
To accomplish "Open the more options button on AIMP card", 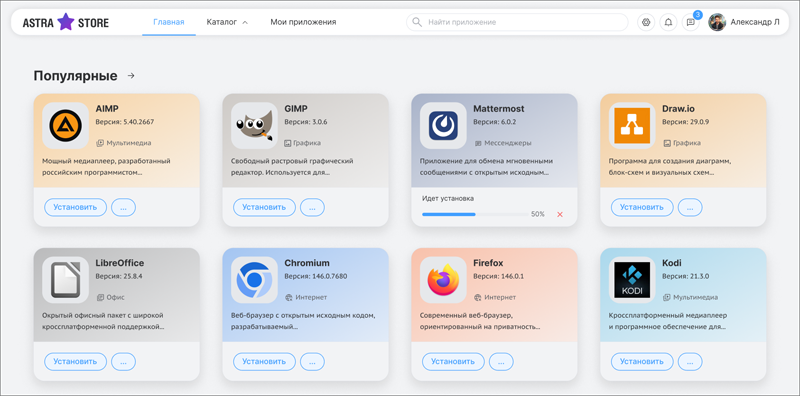I will [x=123, y=207].
